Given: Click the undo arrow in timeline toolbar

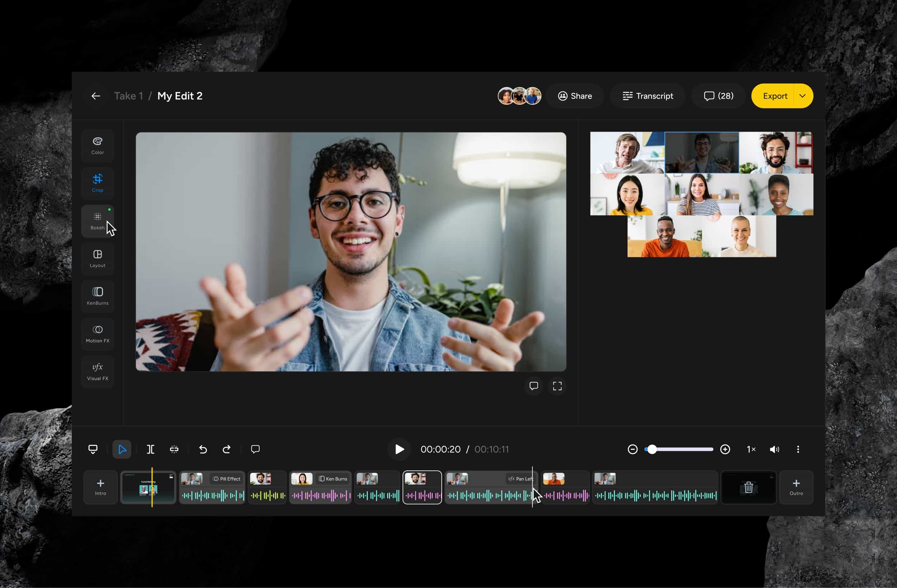Looking at the screenshot, I should coord(203,449).
